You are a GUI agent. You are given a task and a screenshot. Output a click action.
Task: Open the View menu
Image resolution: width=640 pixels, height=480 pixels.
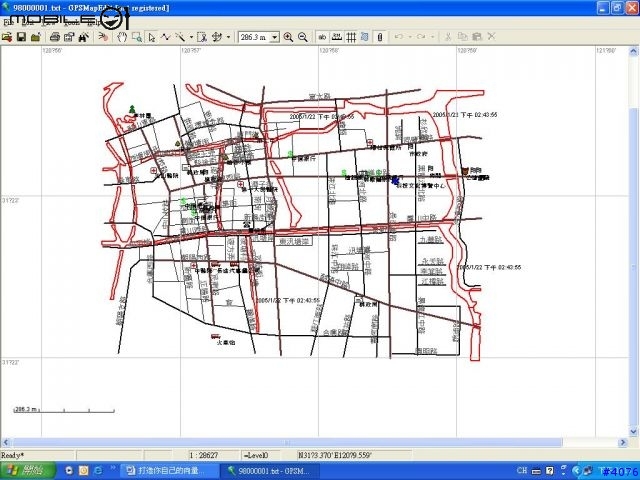pyautogui.click(x=49, y=22)
